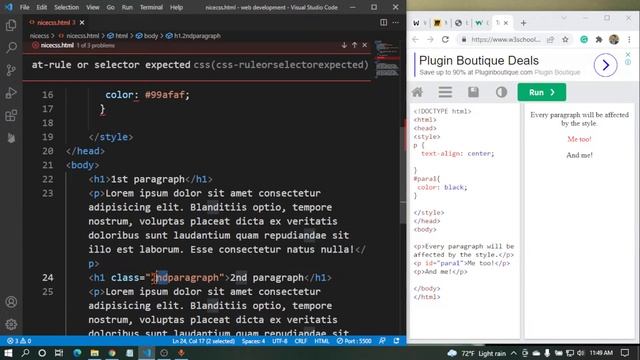The width and height of the screenshot is (640, 360).
Task: Click the #99afaf color value on line 16
Action: pyautogui.click(x=164, y=95)
